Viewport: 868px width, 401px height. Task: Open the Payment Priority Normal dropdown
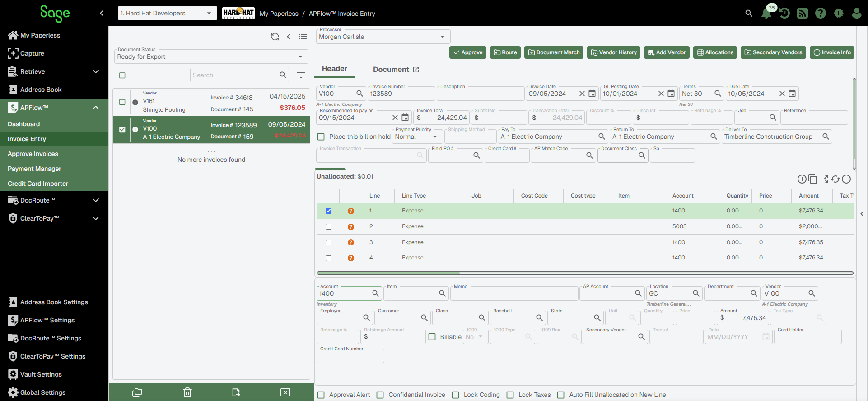tap(417, 137)
